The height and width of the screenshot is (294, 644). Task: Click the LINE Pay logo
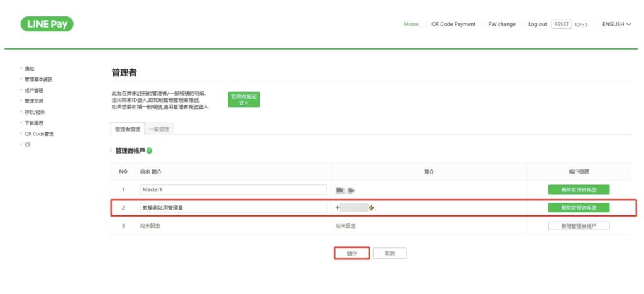[x=47, y=24]
